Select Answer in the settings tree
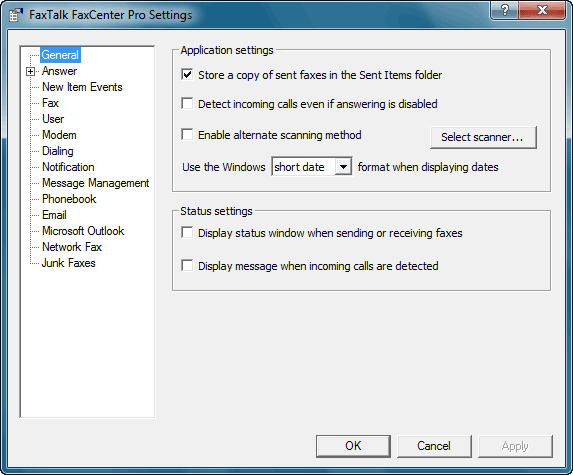Viewport: 573px width, 475px height. pos(60,71)
